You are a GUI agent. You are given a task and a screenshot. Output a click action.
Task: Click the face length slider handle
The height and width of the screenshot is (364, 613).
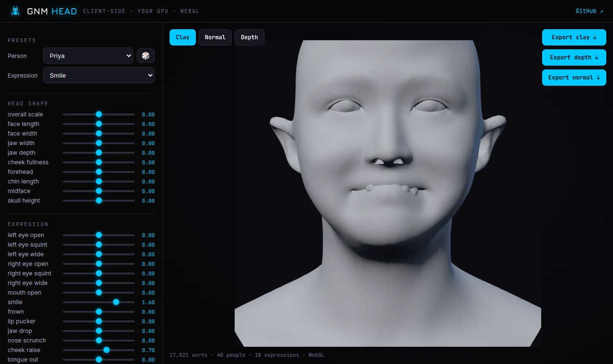tap(99, 124)
